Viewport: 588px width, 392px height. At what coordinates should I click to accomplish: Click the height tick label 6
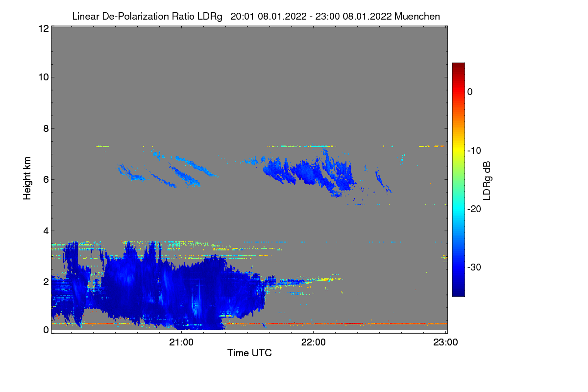45,179
